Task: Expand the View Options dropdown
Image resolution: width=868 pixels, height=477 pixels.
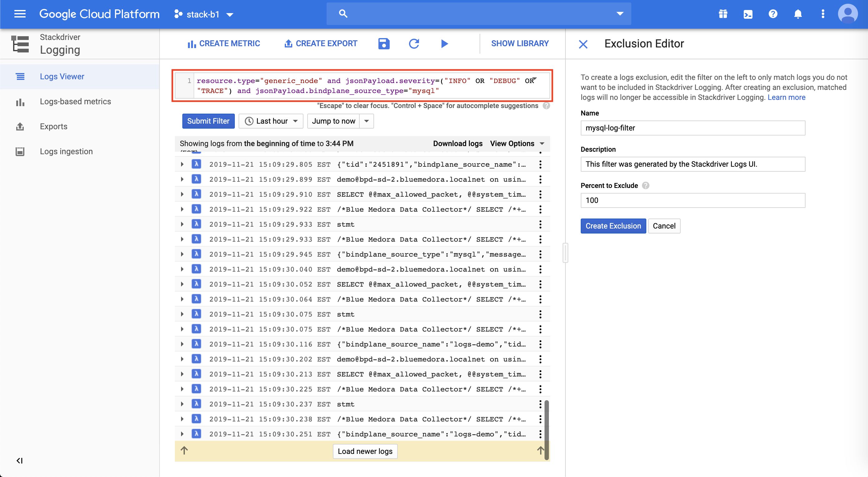Action: tap(517, 144)
